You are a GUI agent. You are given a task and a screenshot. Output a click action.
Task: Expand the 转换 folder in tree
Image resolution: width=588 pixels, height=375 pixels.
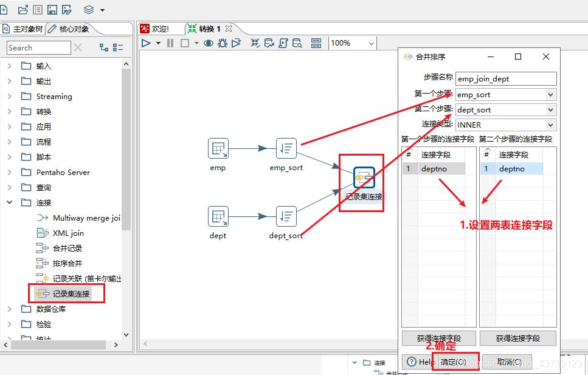click(x=9, y=111)
